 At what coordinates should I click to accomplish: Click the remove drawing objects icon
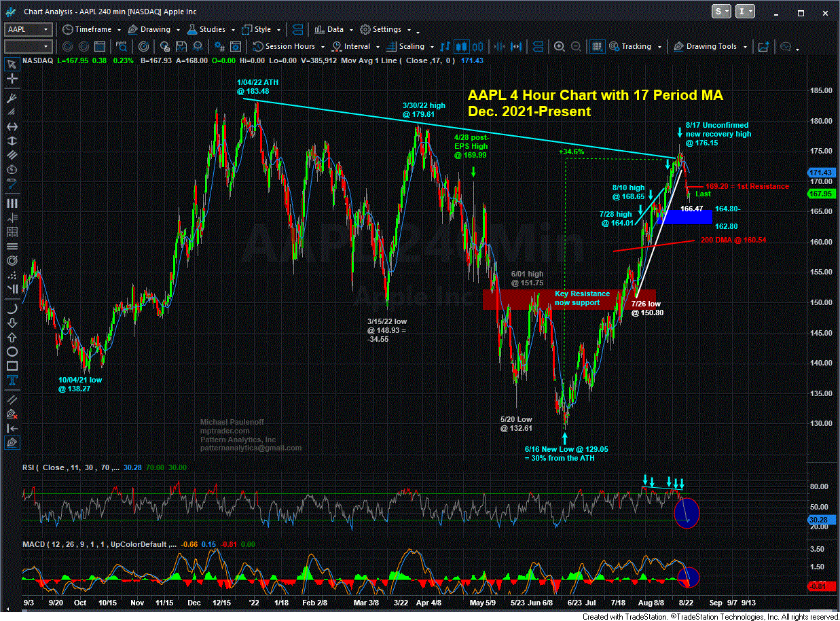pos(12,412)
